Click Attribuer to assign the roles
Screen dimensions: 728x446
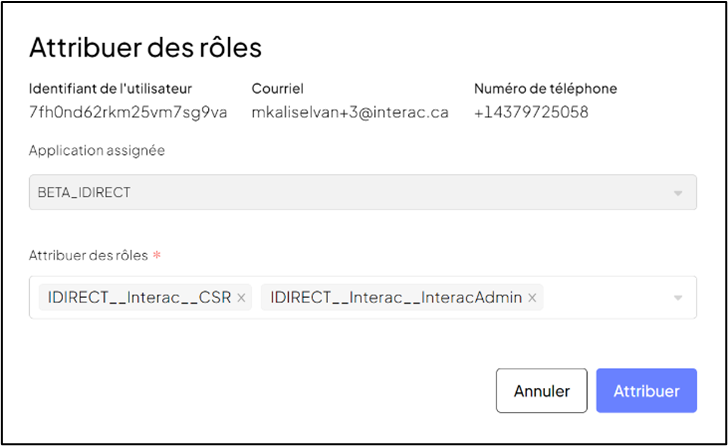coord(646,391)
